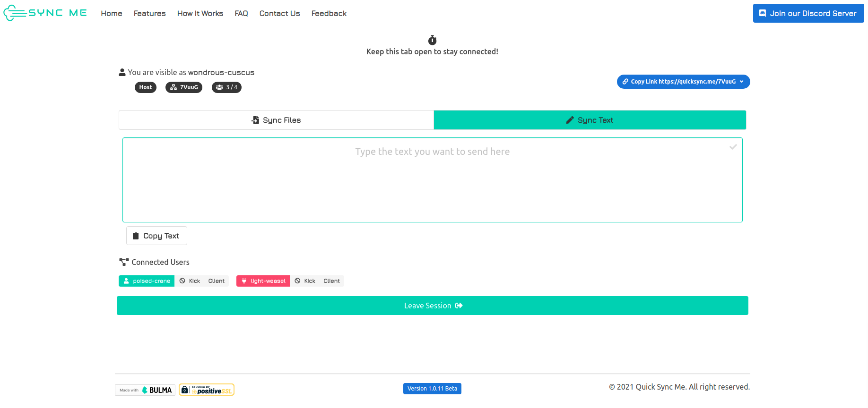The image size is (868, 408).
Task: Click the user silhouette icon beside the visible name
Action: [x=122, y=72]
